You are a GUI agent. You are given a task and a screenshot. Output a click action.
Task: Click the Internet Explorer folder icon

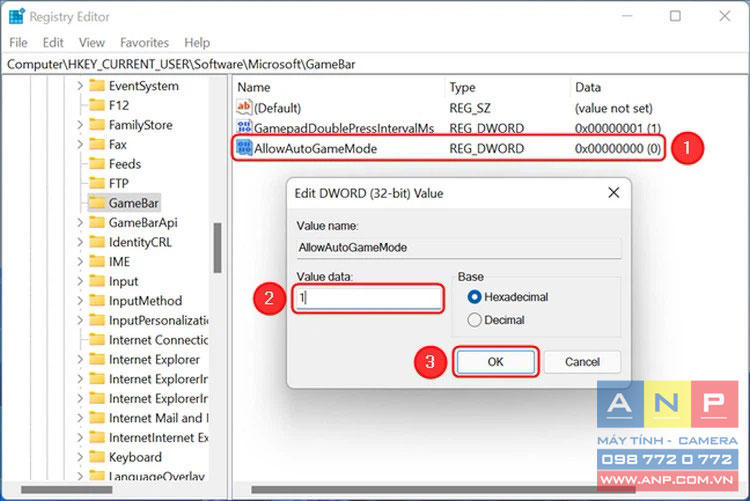click(97, 359)
